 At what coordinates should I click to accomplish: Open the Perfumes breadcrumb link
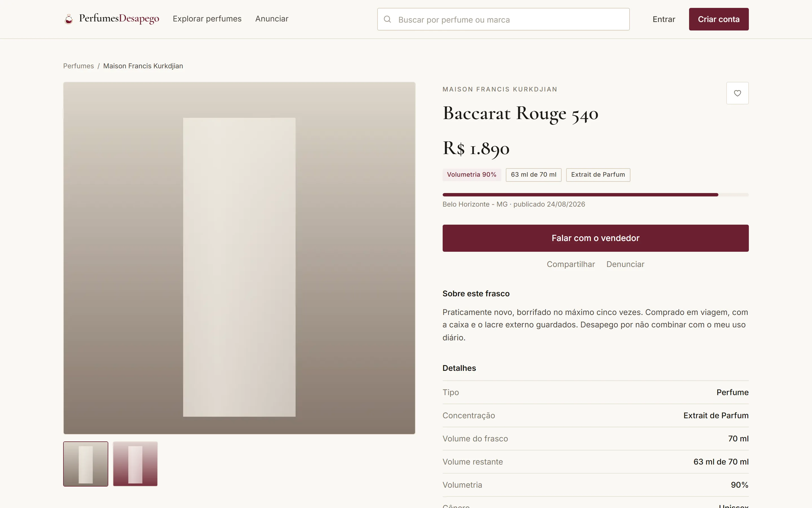click(78, 66)
